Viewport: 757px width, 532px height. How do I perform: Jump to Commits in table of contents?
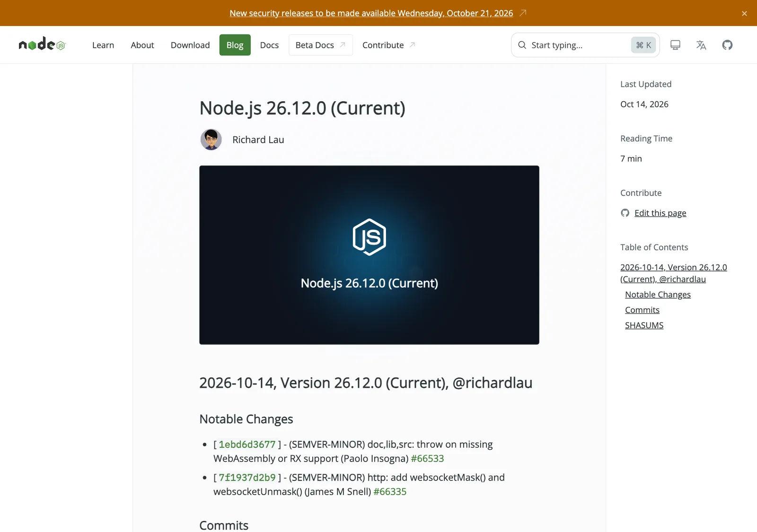pyautogui.click(x=642, y=310)
